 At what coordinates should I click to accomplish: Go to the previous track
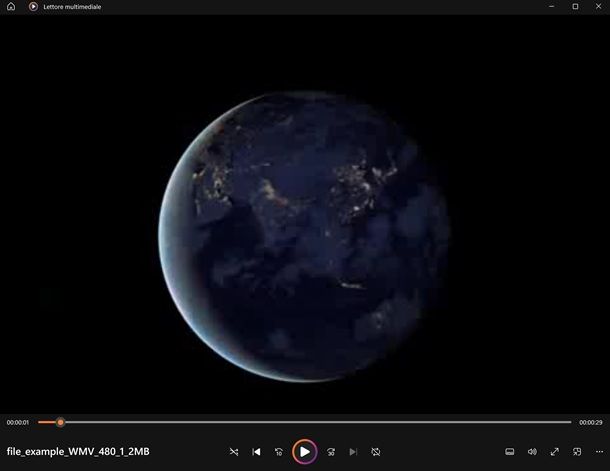(257, 452)
